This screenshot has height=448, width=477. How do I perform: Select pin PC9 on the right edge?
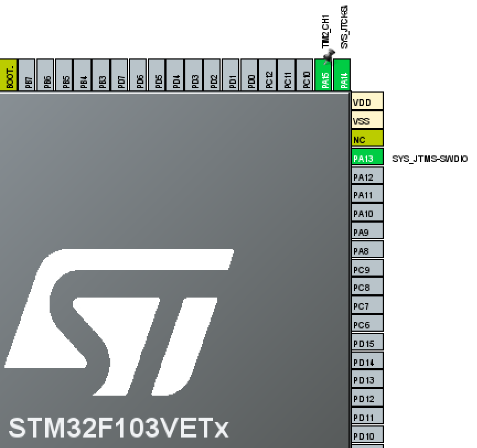pyautogui.click(x=367, y=268)
